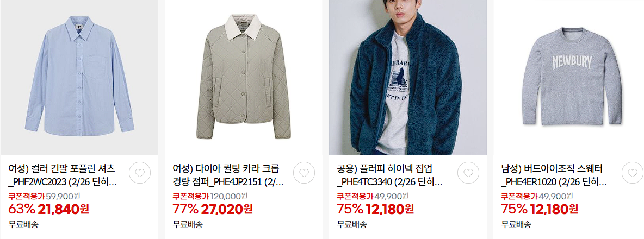Click the struck-through 120,000원 original price
The width and height of the screenshot is (644, 239).
coord(229,196)
